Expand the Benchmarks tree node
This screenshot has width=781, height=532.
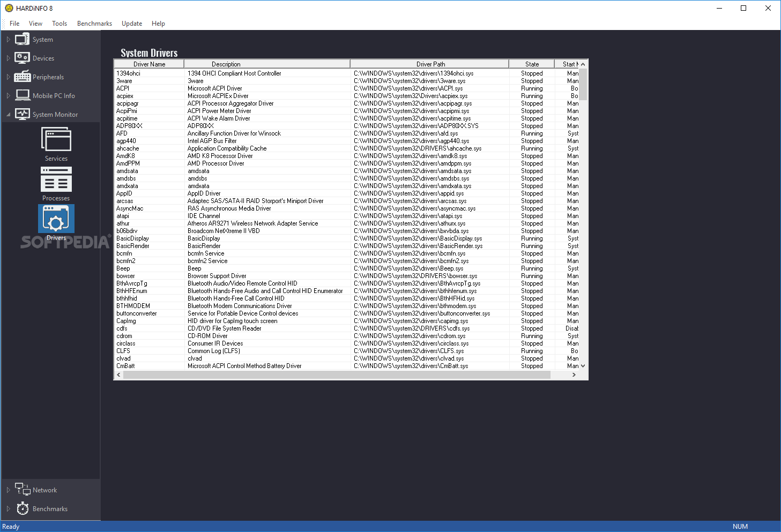8,509
